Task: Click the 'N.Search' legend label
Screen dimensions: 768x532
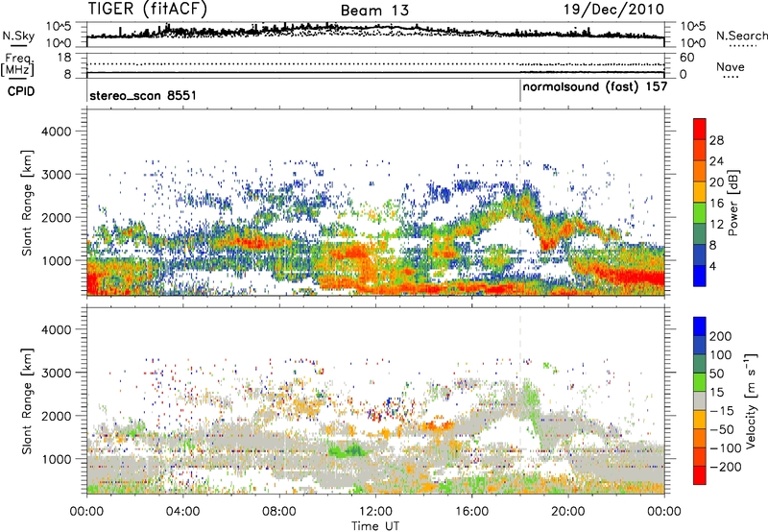Action: pos(741,36)
